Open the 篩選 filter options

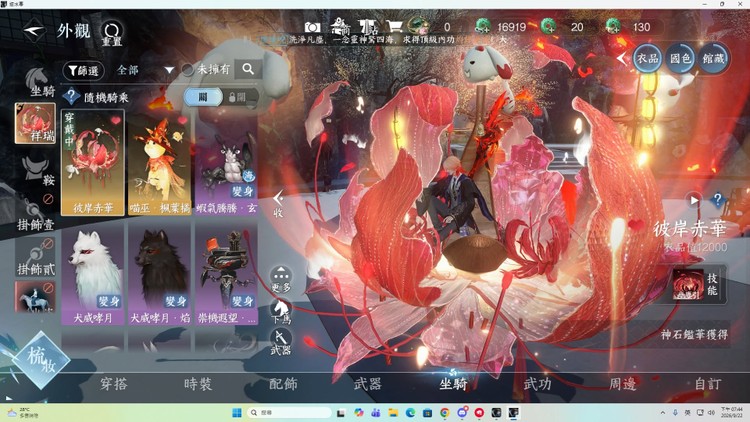point(83,71)
